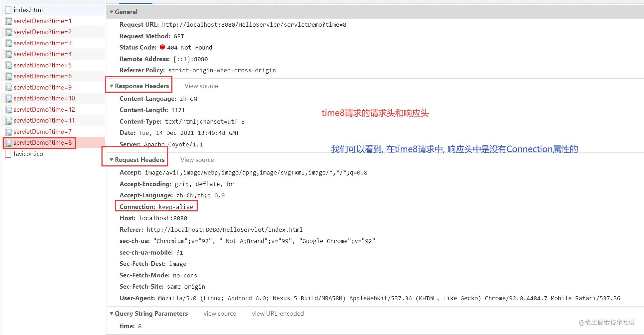This screenshot has height=335, width=644.
Task: Select the servletDemo?time=8 request name
Action: pos(42,143)
